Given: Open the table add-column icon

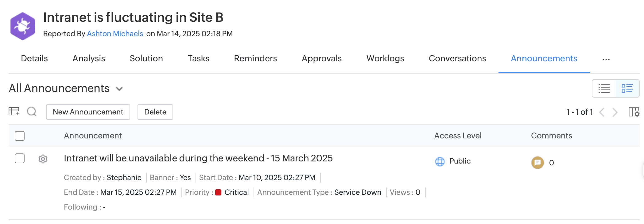Looking at the screenshot, I should click(x=14, y=111).
